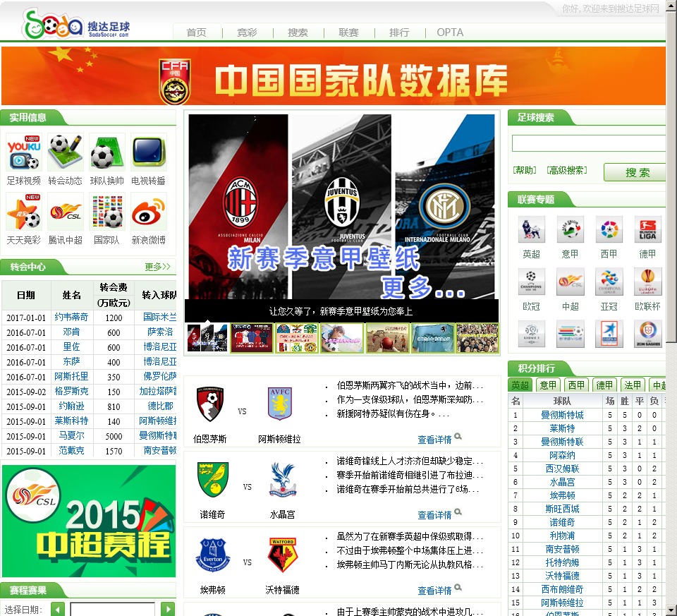Click the 新浪微博 Weibo icon
The height and width of the screenshot is (616, 677).
149,212
